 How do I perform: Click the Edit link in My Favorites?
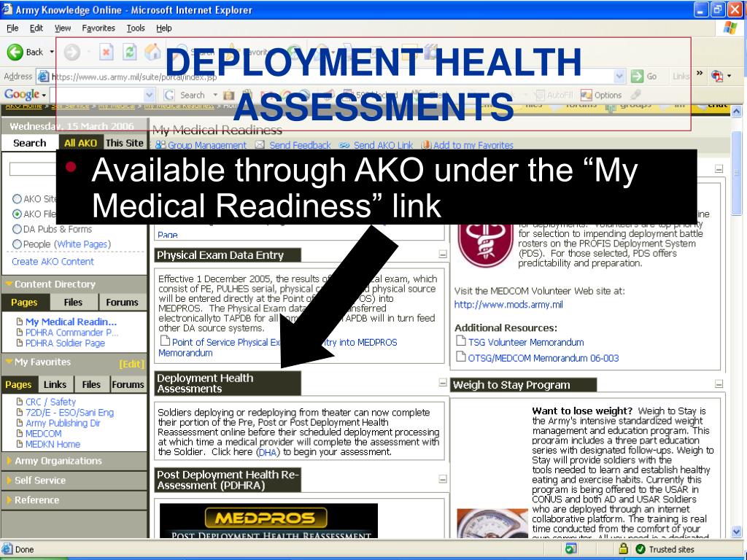131,364
